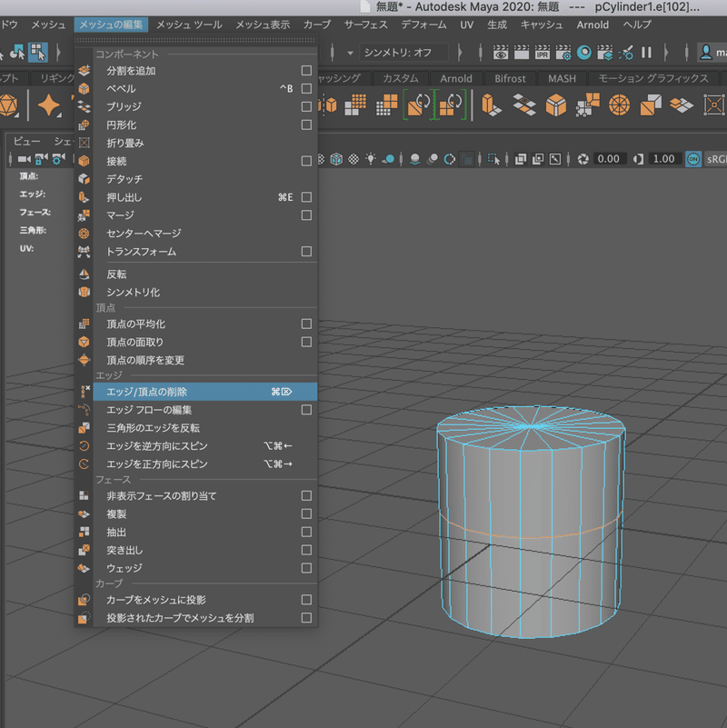Open option box for ベベル
The height and width of the screenshot is (728, 727).
coord(306,89)
